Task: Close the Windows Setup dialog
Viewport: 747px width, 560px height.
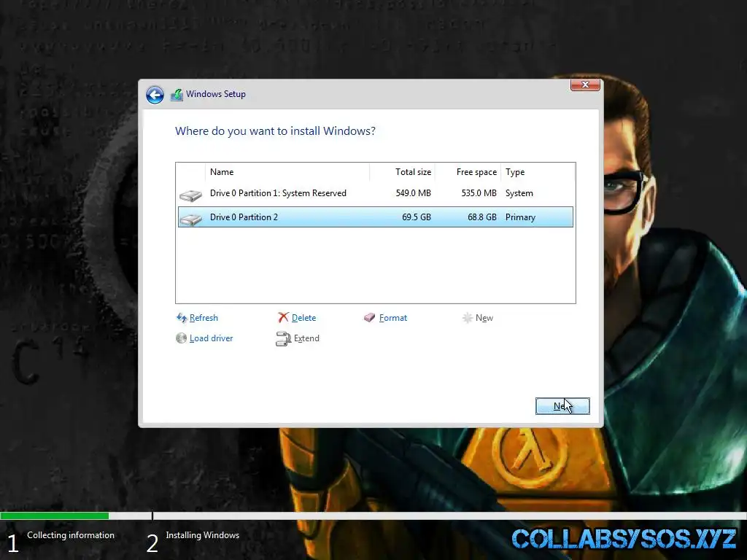Action: point(585,85)
